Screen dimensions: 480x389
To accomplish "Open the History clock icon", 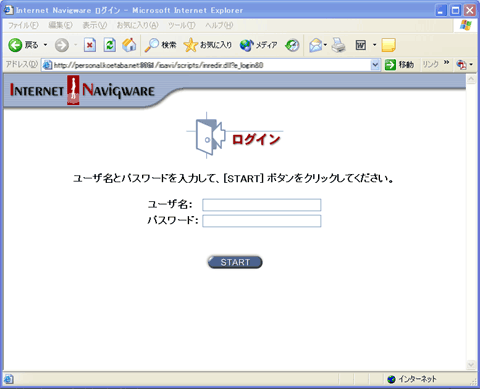I will (292, 45).
